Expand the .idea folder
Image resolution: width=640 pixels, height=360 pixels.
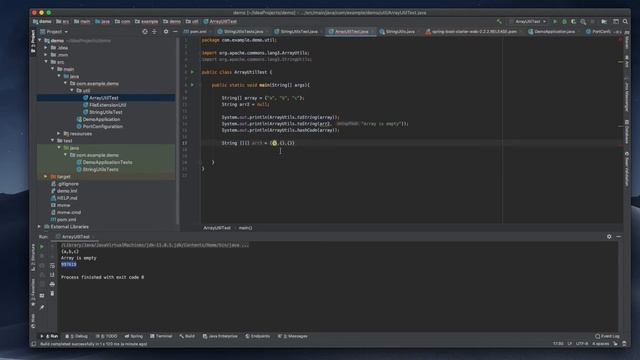coord(46,48)
